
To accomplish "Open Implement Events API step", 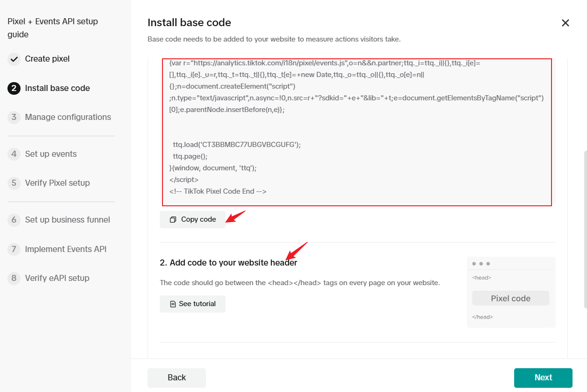I will click(66, 249).
